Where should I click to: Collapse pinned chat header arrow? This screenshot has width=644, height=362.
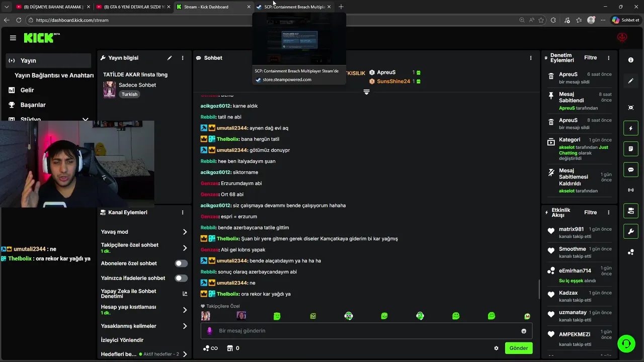coord(366,92)
